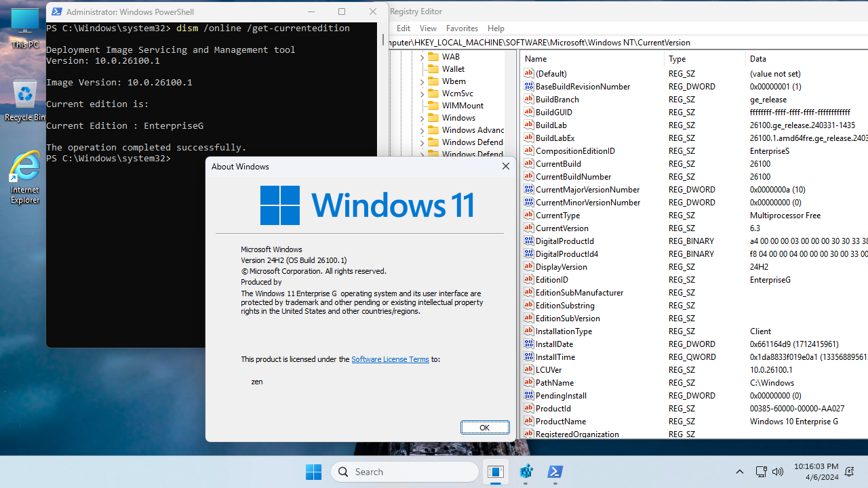Select InstallDate DWORD value

tap(554, 344)
